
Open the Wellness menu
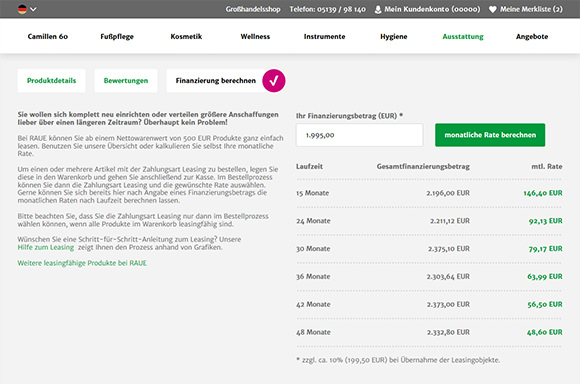tap(255, 36)
